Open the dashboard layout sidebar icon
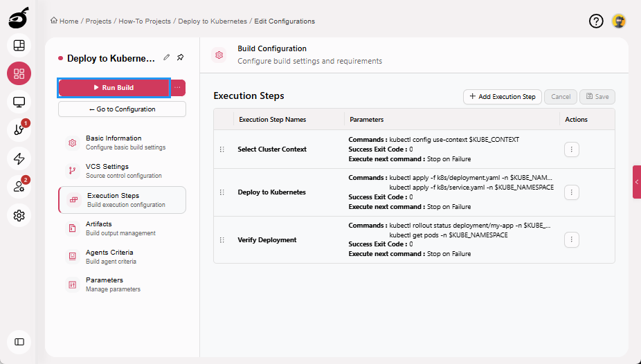The image size is (641, 364). point(19,46)
